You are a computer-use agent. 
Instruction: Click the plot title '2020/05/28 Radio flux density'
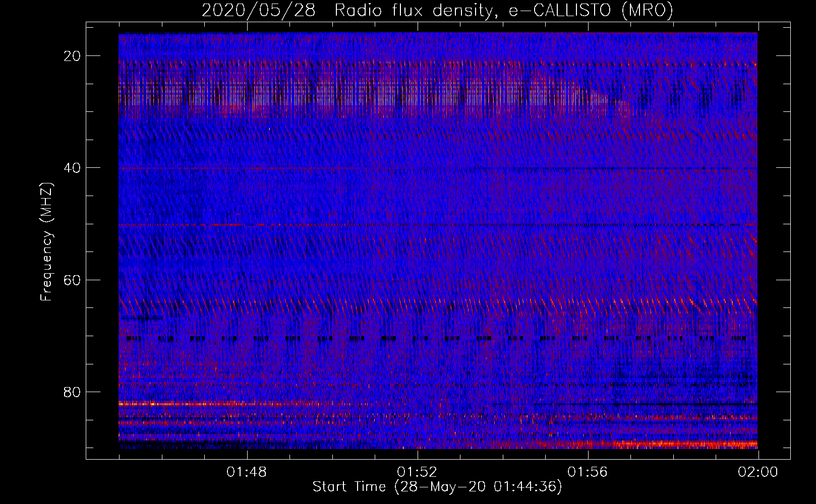coord(347,10)
